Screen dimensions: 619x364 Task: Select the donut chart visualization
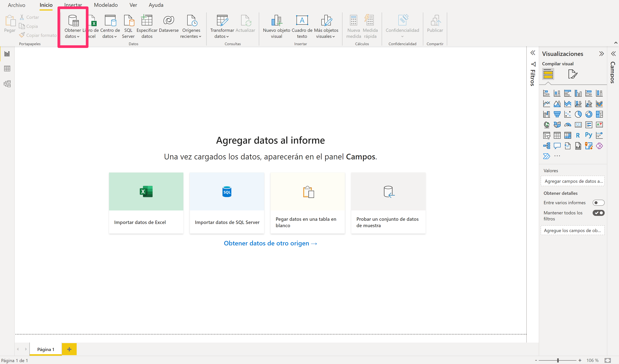coord(589,114)
